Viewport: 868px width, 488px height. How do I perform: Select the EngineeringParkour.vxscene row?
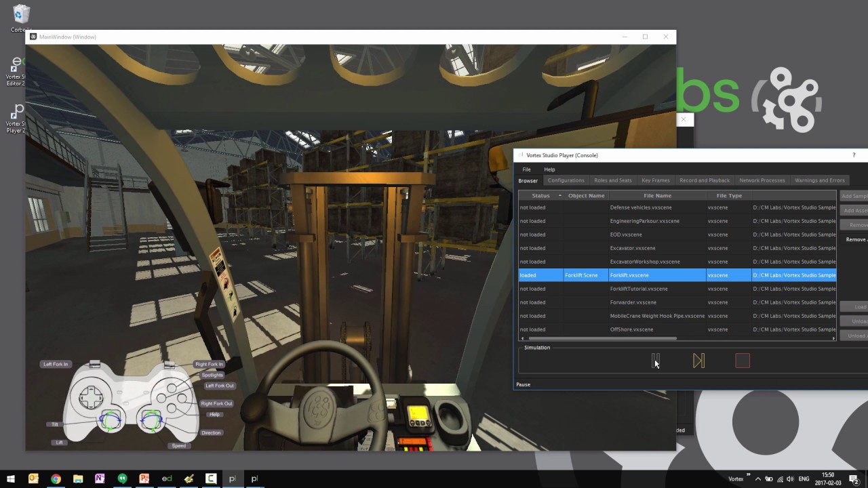coord(677,221)
